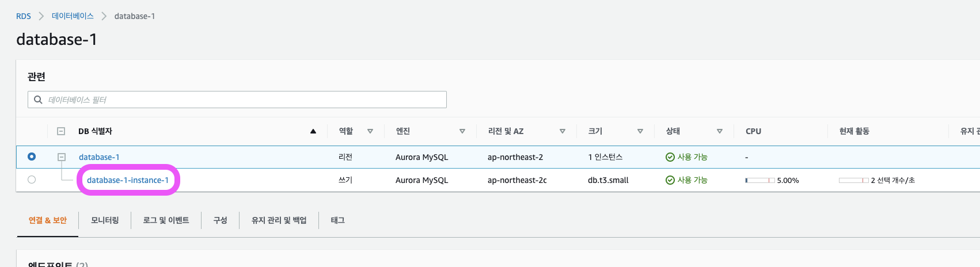Open the 엔진 column sort dropdown
Screen dimensions: 980x267
462,131
